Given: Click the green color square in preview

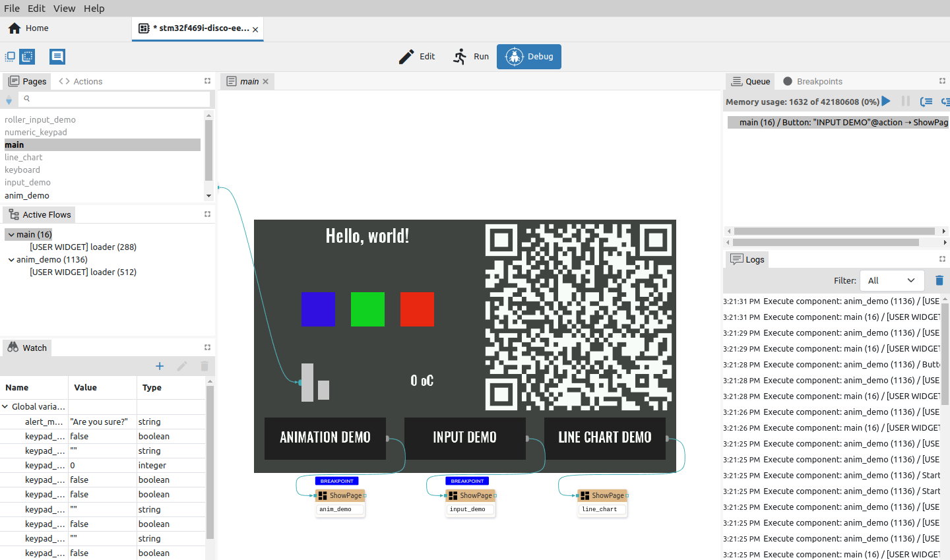Looking at the screenshot, I should (367, 309).
